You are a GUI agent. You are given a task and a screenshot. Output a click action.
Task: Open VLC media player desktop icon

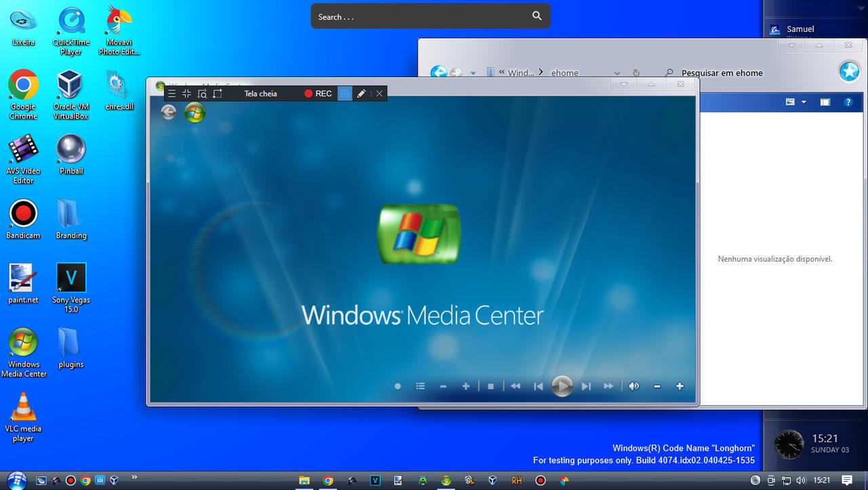pos(23,417)
